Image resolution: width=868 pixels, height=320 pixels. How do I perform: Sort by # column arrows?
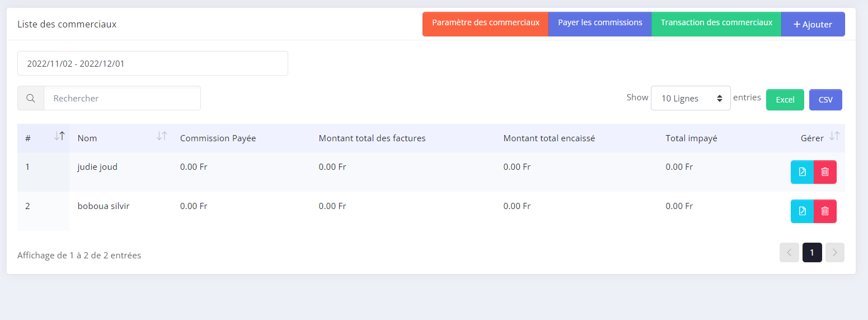tap(59, 136)
